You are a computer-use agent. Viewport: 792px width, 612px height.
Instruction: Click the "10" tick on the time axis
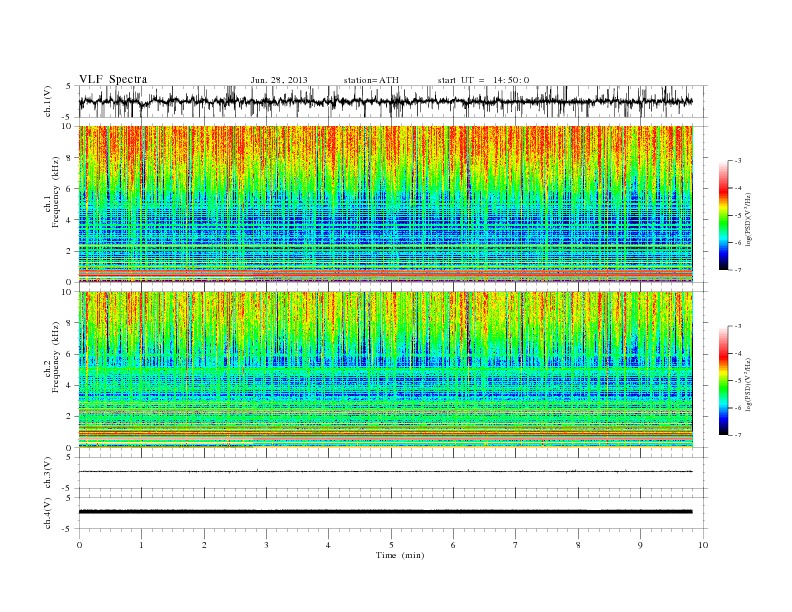point(703,545)
